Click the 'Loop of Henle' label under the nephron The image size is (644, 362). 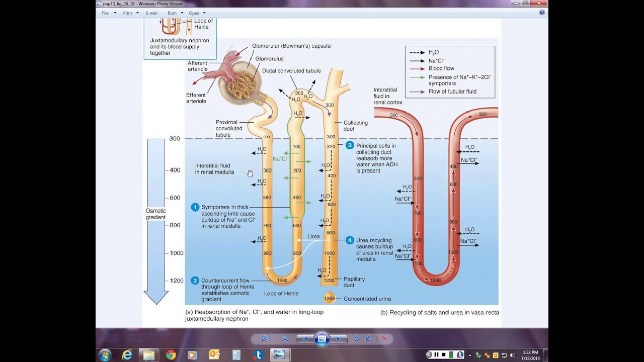[281, 294]
